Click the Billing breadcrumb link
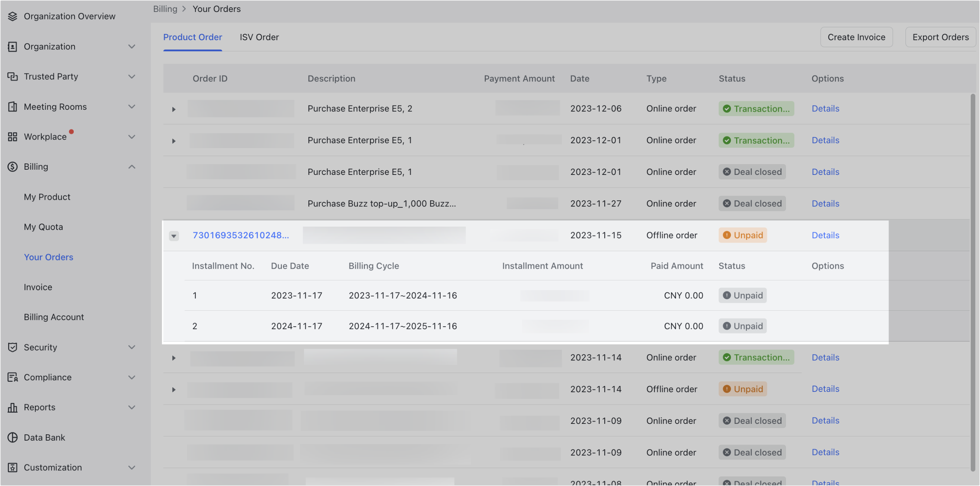Screen dimensions: 980x486 (165, 8)
